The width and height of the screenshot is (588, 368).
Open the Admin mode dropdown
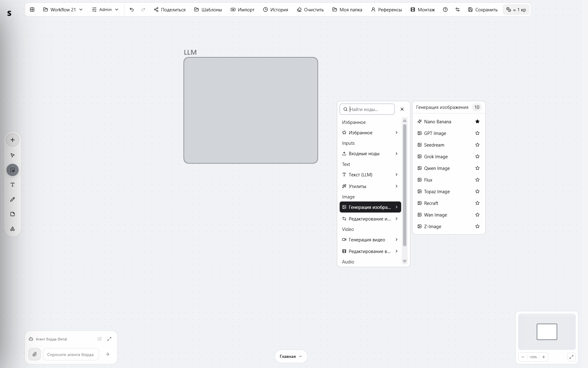[x=105, y=10]
